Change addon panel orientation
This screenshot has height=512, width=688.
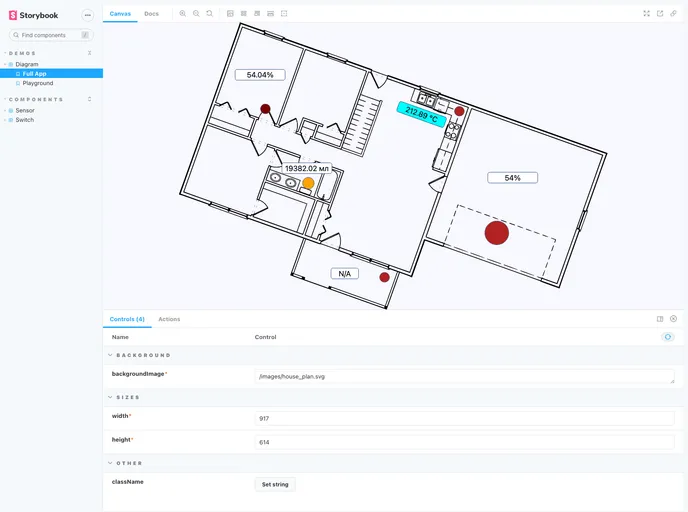(x=660, y=319)
